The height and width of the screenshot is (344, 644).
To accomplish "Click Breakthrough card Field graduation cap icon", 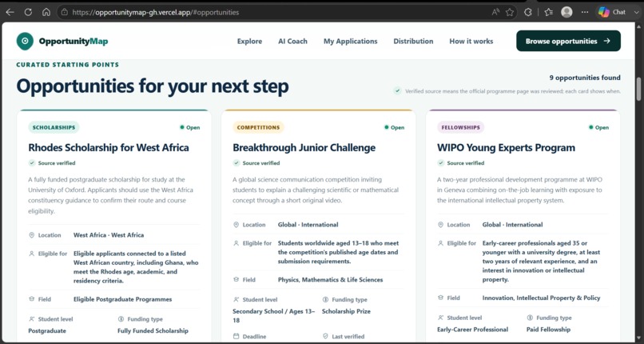I will tap(237, 279).
